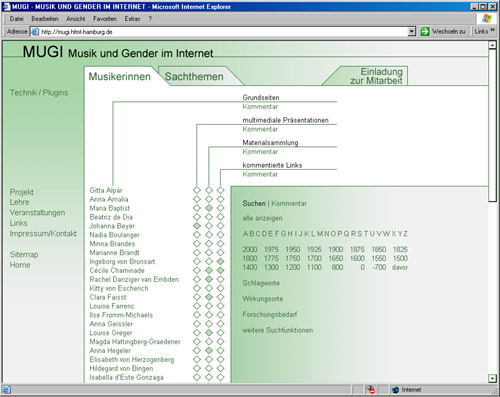Open the Extras menu
500x397 pixels.
132,19
